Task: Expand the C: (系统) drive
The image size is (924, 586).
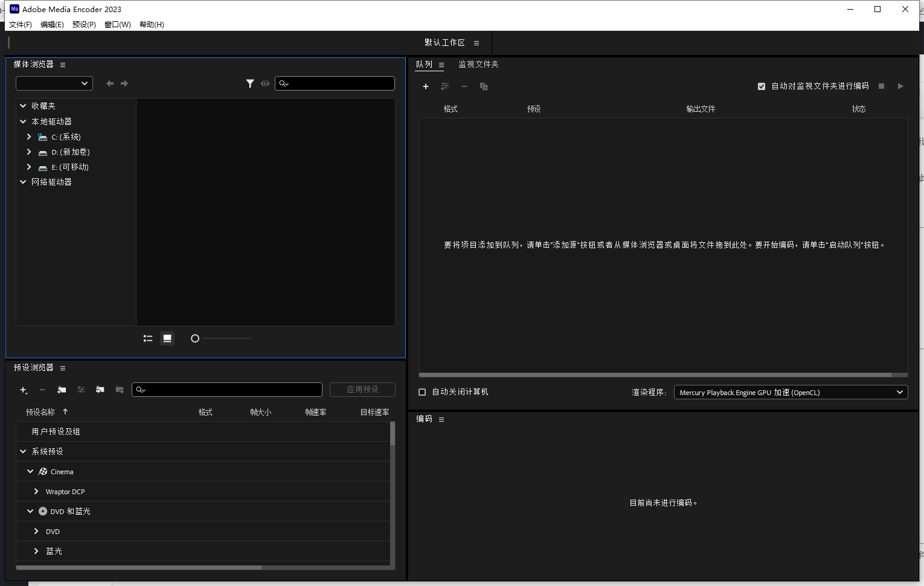Action: coord(29,137)
